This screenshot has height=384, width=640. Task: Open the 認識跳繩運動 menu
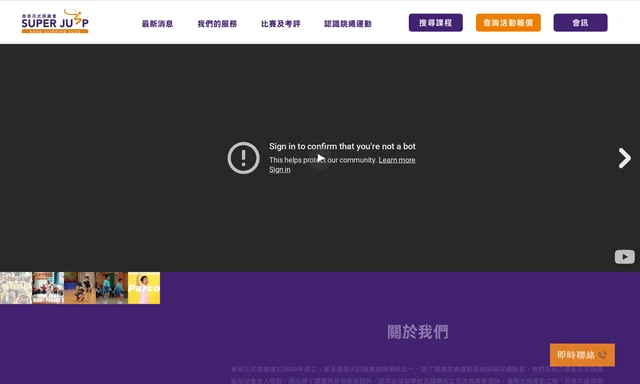348,24
